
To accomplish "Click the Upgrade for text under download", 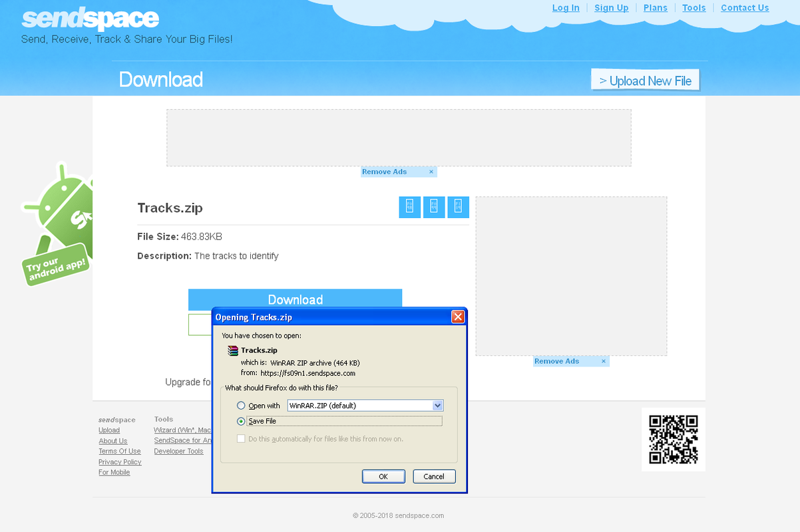I will (x=188, y=382).
